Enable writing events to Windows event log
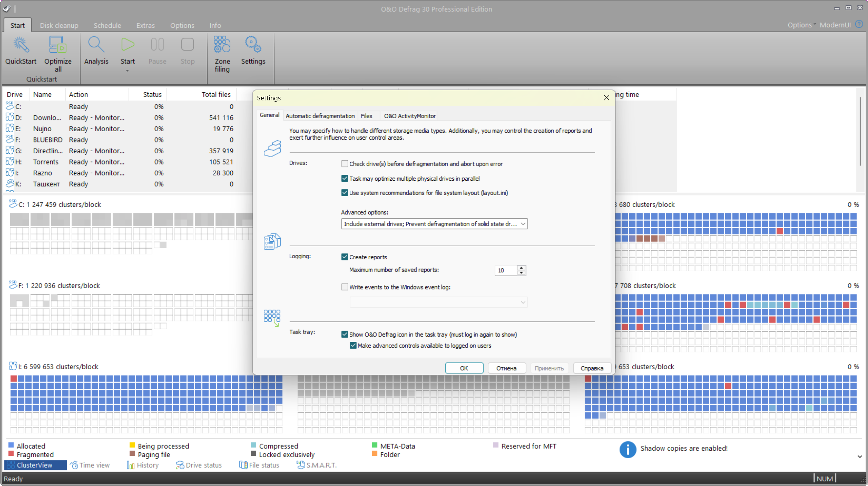The width and height of the screenshot is (868, 486). [344, 287]
